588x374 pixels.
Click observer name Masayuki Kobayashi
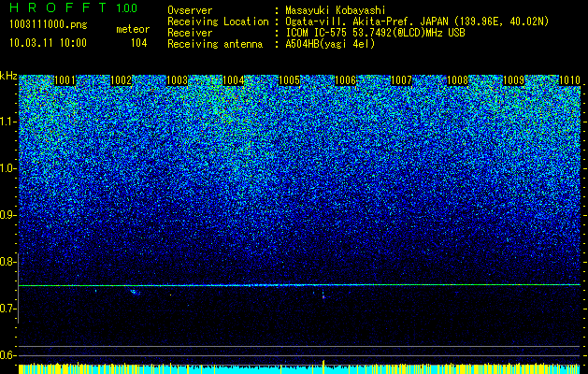pos(335,10)
